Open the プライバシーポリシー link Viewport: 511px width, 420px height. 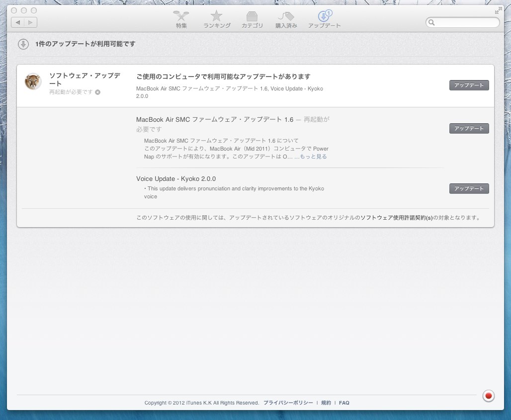click(288, 403)
